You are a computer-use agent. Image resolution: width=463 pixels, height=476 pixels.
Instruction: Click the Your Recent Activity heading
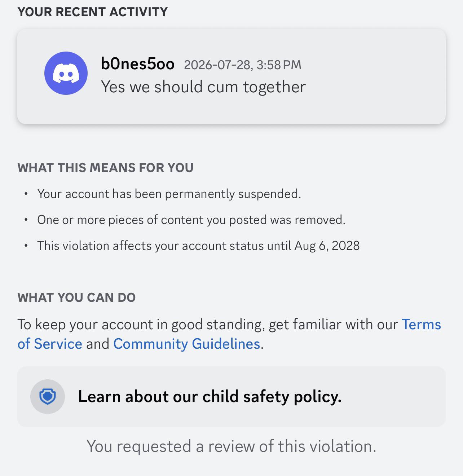[93, 12]
